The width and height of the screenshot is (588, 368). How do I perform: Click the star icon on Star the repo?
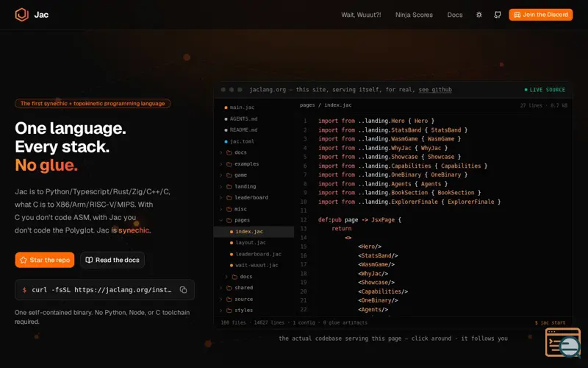click(24, 260)
